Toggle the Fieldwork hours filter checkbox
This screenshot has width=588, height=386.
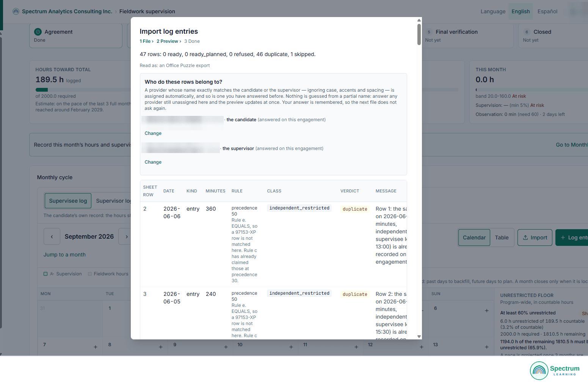point(90,274)
